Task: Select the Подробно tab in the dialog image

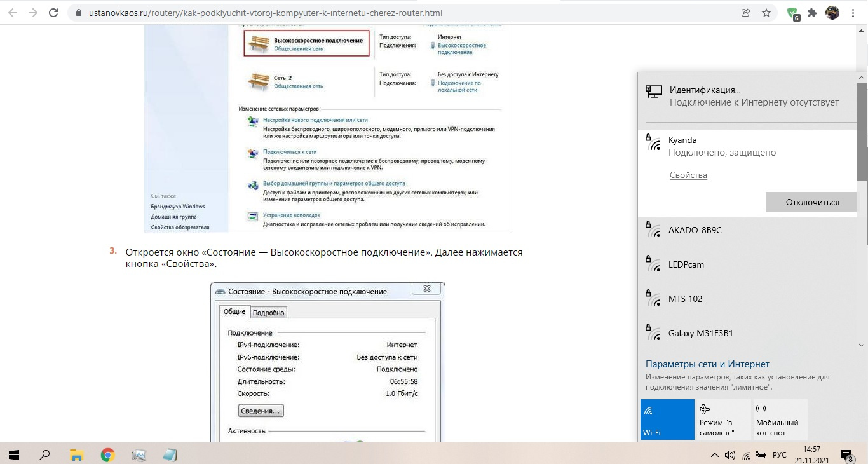Action: click(268, 313)
